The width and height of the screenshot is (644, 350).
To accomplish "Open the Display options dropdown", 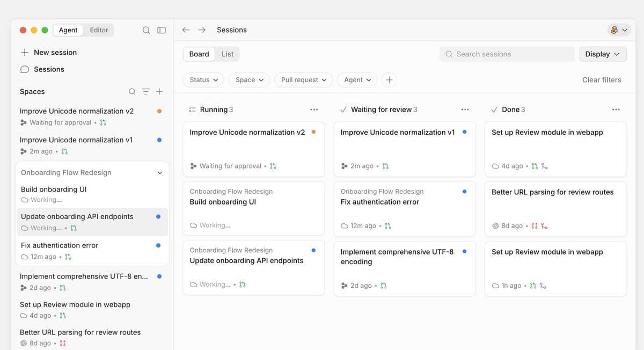I will pyautogui.click(x=603, y=54).
